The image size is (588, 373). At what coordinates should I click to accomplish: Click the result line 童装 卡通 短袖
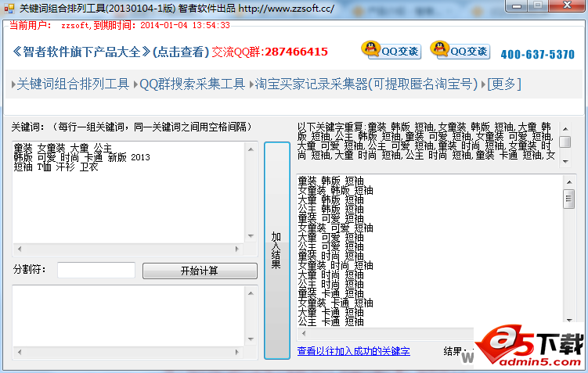click(330, 293)
